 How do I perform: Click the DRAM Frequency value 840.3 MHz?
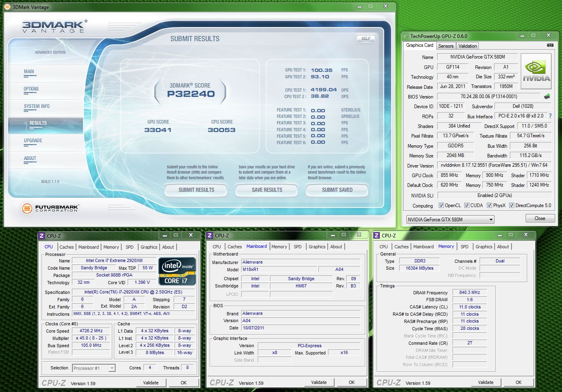pyautogui.click(x=469, y=292)
